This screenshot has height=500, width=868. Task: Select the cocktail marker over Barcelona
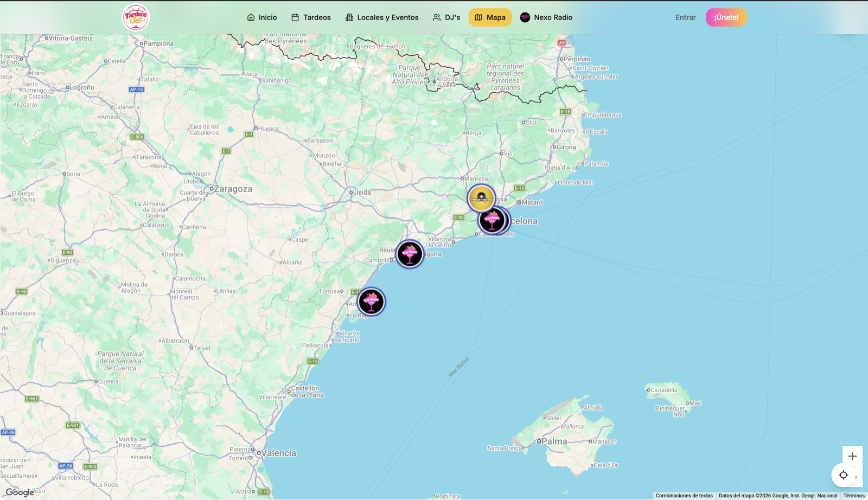point(492,220)
